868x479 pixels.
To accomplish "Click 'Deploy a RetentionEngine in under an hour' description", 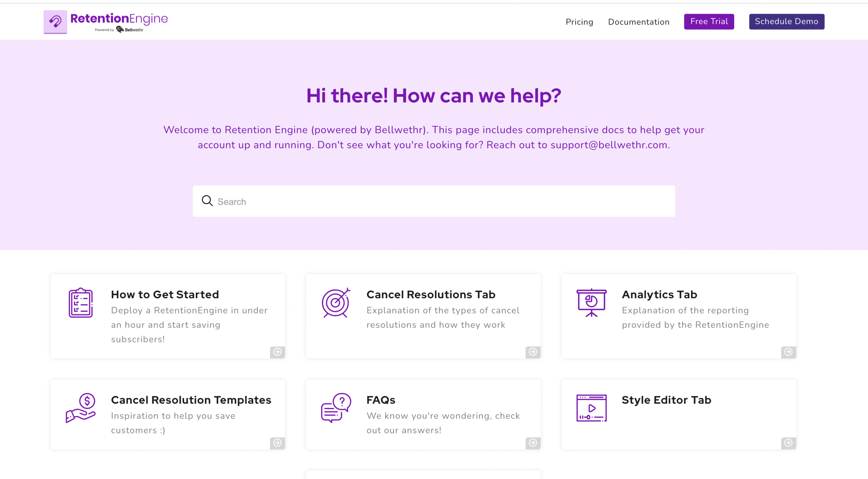I will coord(189,325).
